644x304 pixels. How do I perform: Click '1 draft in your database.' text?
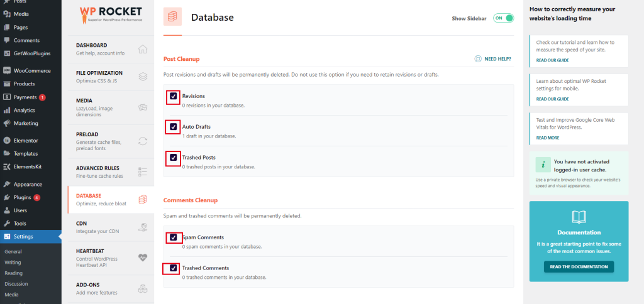[x=209, y=136]
